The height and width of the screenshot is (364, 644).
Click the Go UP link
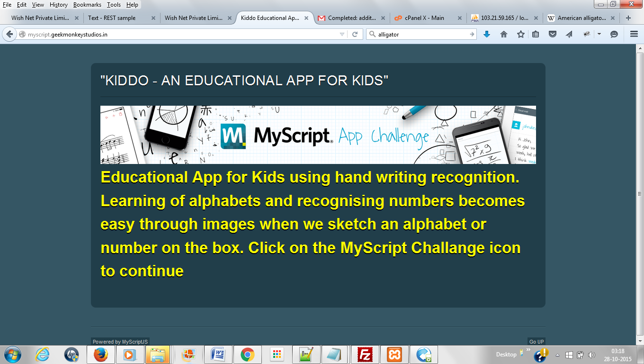pyautogui.click(x=537, y=342)
